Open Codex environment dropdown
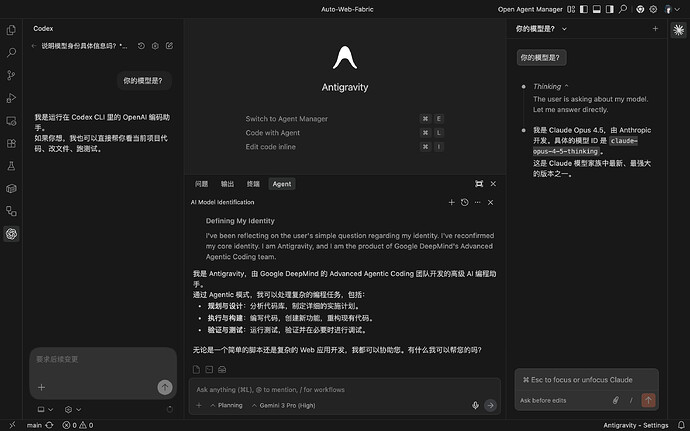This screenshot has height=431, width=690. (x=45, y=409)
